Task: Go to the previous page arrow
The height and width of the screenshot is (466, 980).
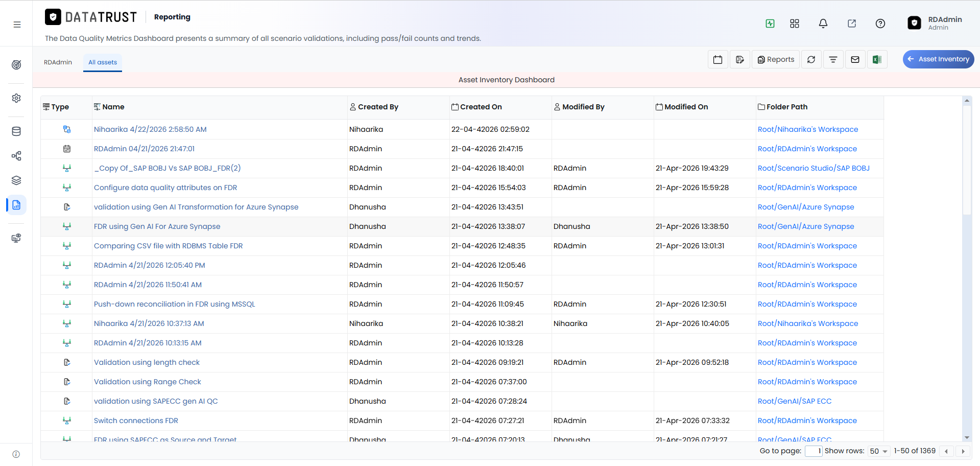Action: [946, 451]
